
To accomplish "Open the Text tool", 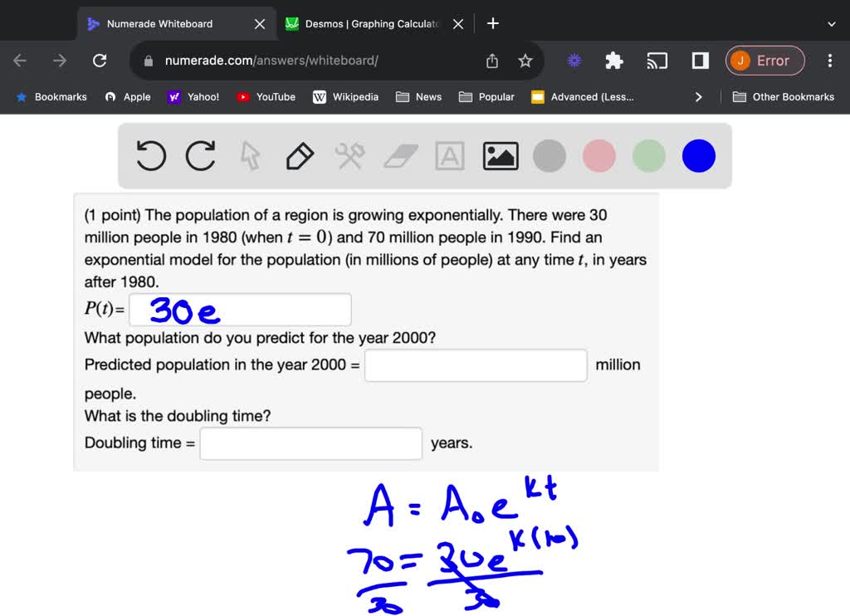I will 449,155.
